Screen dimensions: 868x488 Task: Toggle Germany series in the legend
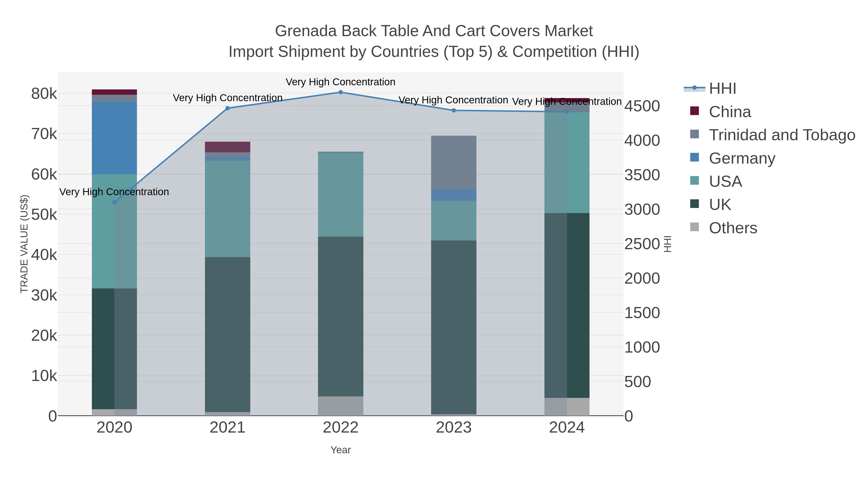(x=732, y=158)
